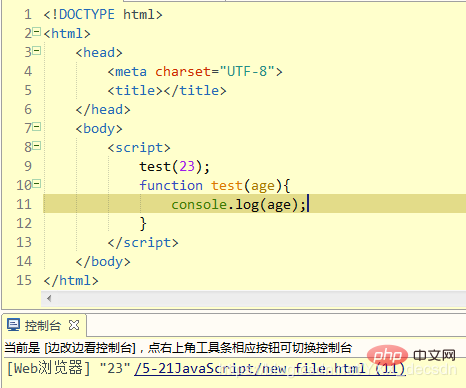The height and width of the screenshot is (388, 466).
Task: Click the horizontal scrollbar track under the editor
Action: (x=253, y=298)
